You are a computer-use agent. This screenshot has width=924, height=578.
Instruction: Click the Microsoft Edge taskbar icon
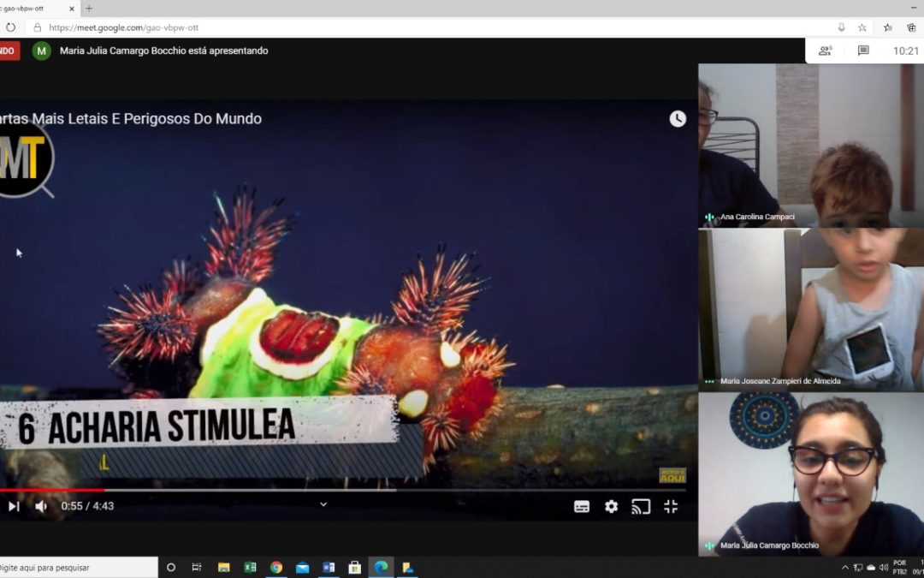381,568
